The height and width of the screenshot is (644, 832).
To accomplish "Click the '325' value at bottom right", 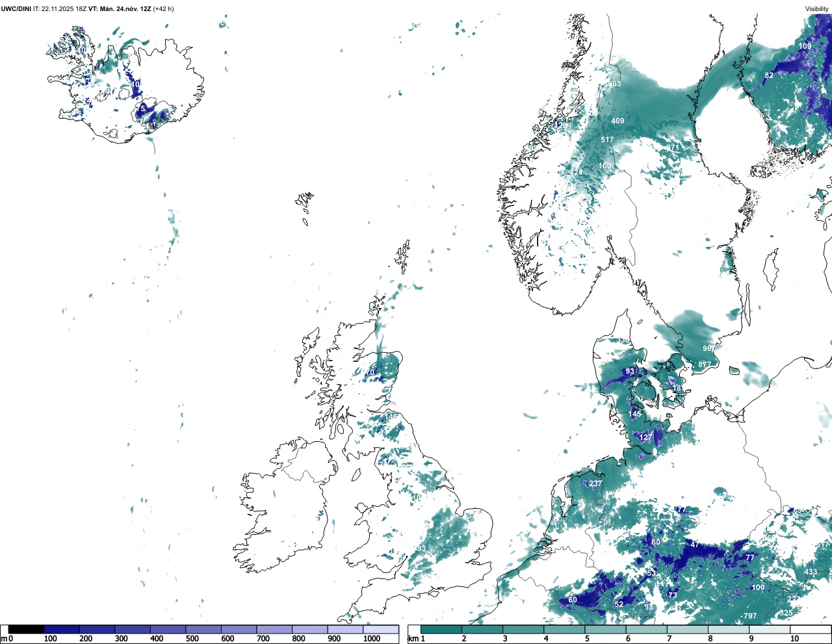I will coord(786,613).
